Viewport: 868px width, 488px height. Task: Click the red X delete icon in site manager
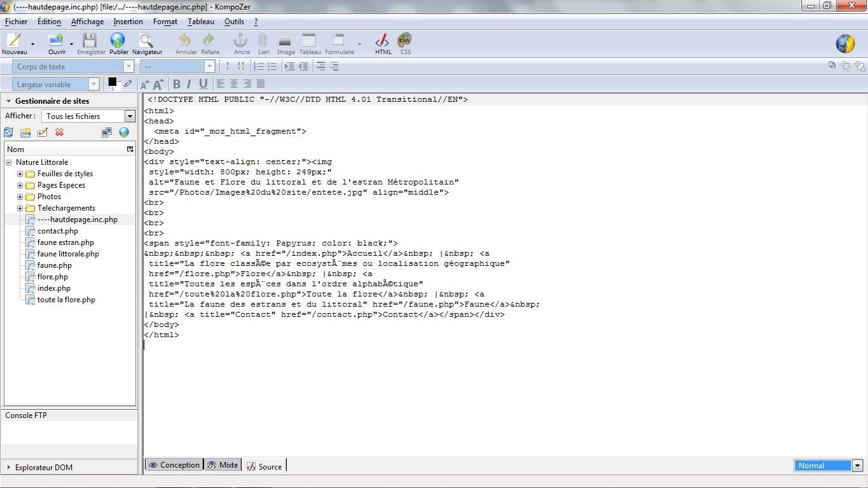coord(59,132)
